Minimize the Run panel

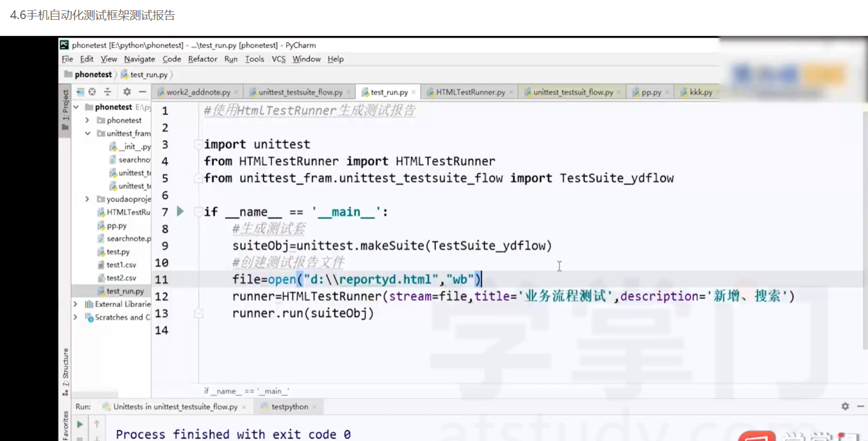[x=860, y=406]
